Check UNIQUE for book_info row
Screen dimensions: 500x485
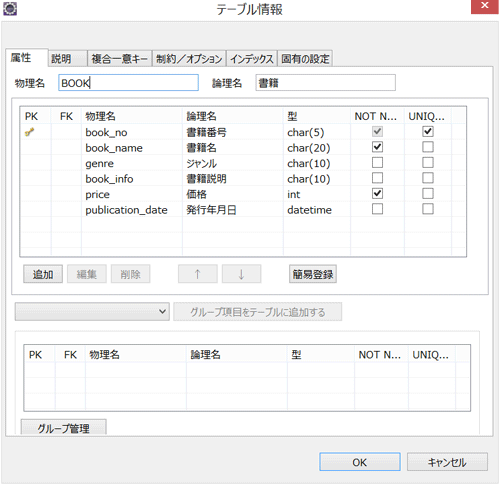(x=428, y=178)
